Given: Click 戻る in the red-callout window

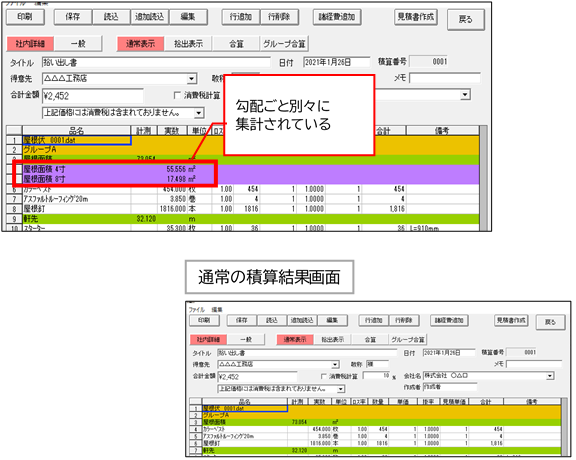Looking at the screenshot, I should tap(466, 19).
